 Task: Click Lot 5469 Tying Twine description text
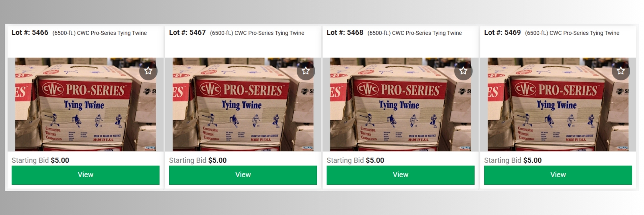point(572,33)
